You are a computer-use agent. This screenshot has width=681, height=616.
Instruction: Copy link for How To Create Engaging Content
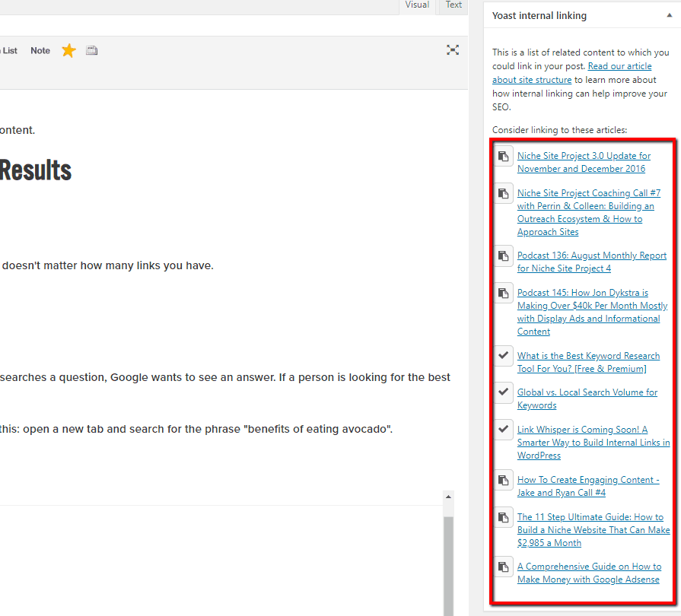pos(504,480)
